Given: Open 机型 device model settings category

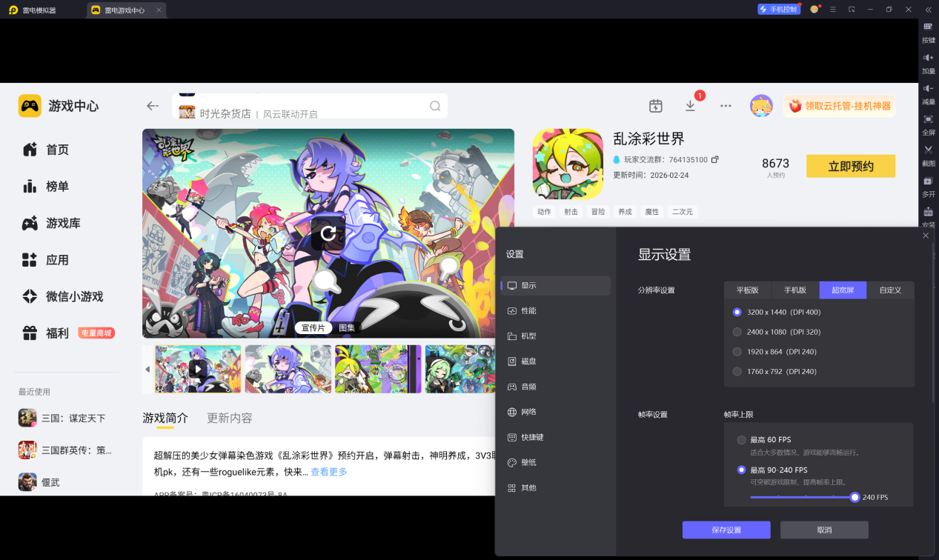Looking at the screenshot, I should coord(556,336).
